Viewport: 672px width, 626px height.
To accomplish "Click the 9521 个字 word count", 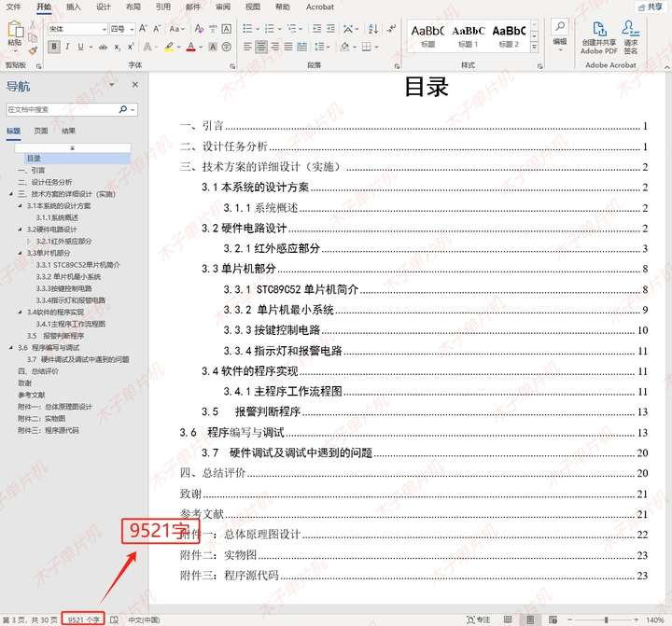I will click(83, 619).
